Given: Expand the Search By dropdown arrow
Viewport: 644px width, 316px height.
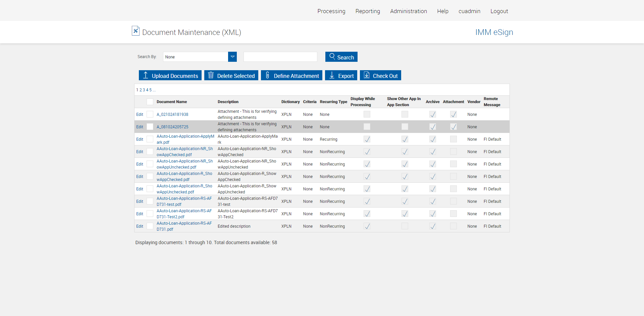Looking at the screenshot, I should point(232,57).
